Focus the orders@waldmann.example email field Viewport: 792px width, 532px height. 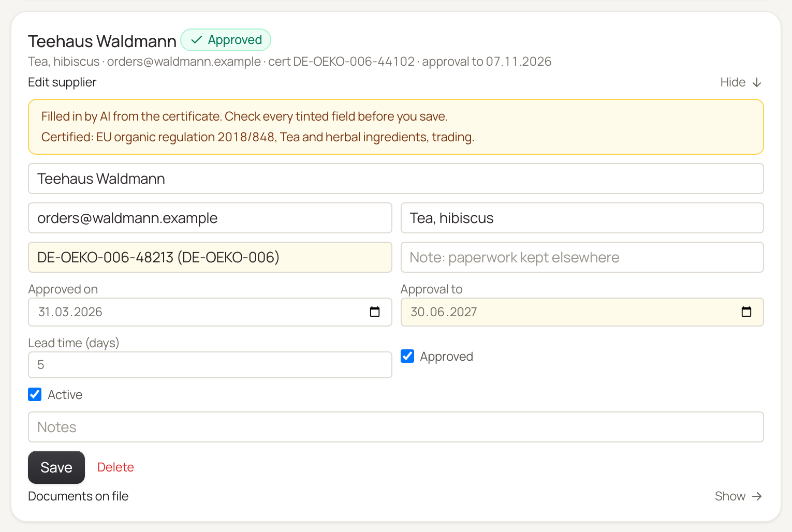(210, 218)
